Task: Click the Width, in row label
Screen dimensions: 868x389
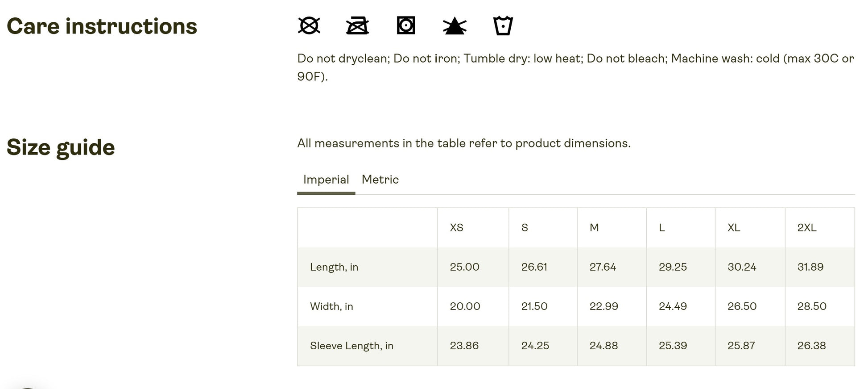Action: 331,306
